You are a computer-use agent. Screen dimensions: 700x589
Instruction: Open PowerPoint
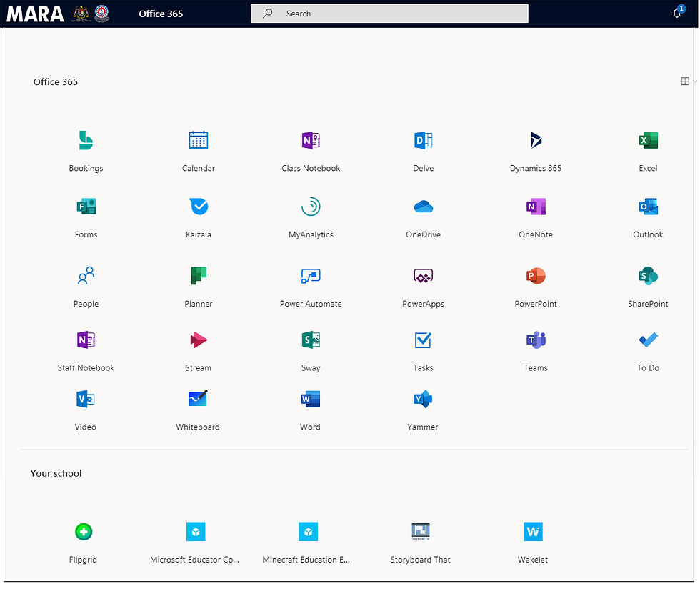[x=536, y=287]
